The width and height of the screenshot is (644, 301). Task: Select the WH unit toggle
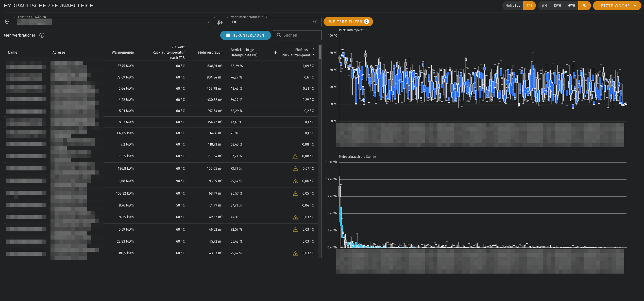tap(544, 6)
